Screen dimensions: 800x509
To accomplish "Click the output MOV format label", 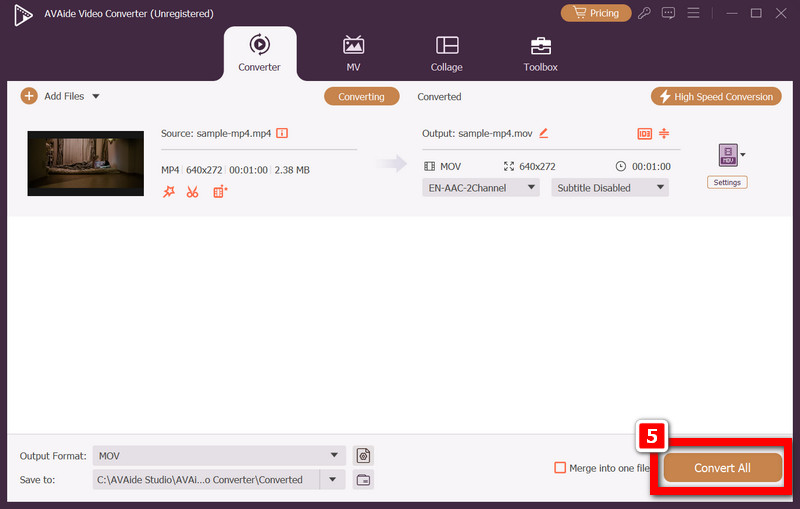I will click(442, 166).
